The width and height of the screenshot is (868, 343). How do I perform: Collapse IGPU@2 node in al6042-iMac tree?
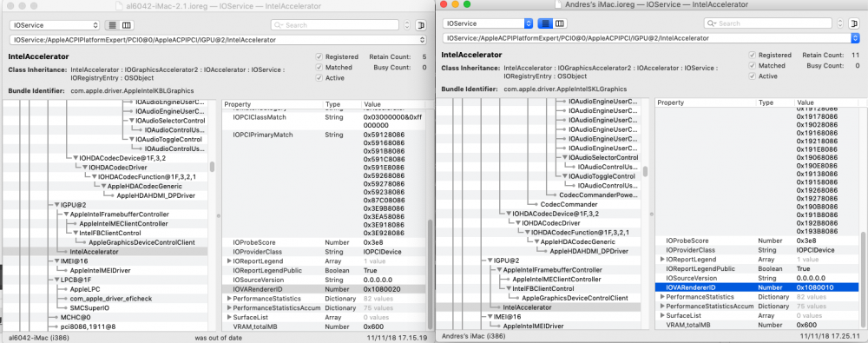[57, 204]
